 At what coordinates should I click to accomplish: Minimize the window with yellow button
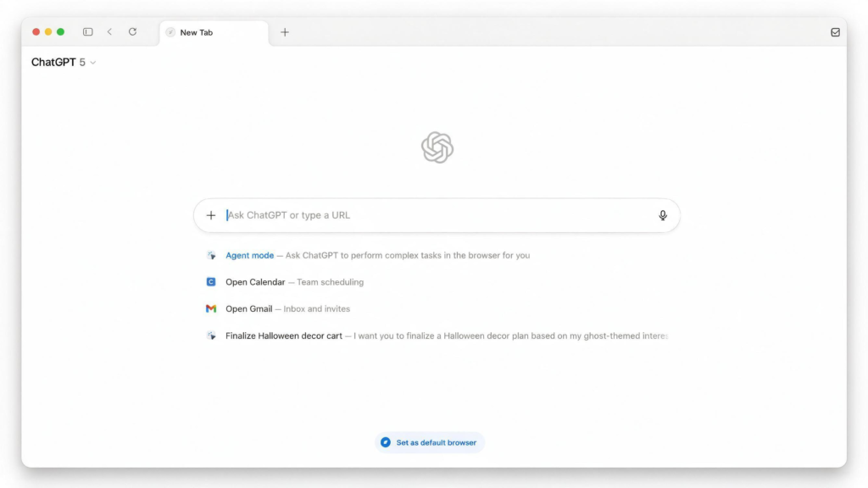pos(48,32)
